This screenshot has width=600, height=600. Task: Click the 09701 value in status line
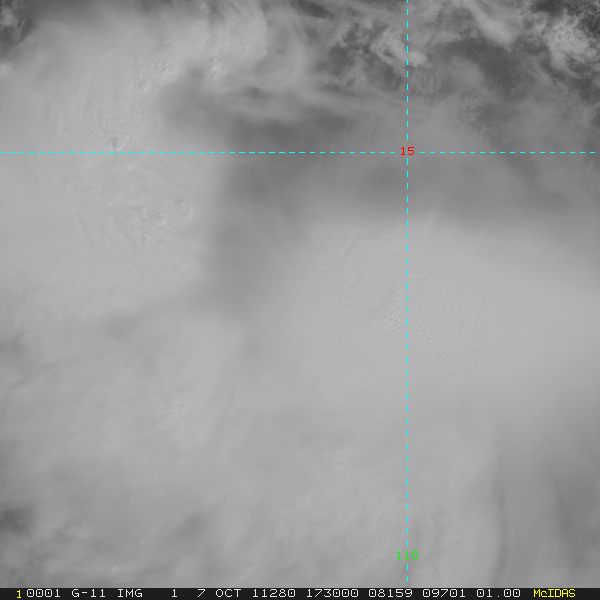tap(444, 593)
